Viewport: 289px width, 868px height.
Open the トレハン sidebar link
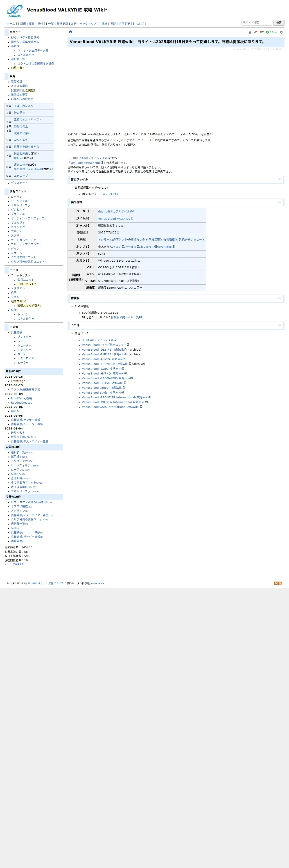[x=23, y=314]
